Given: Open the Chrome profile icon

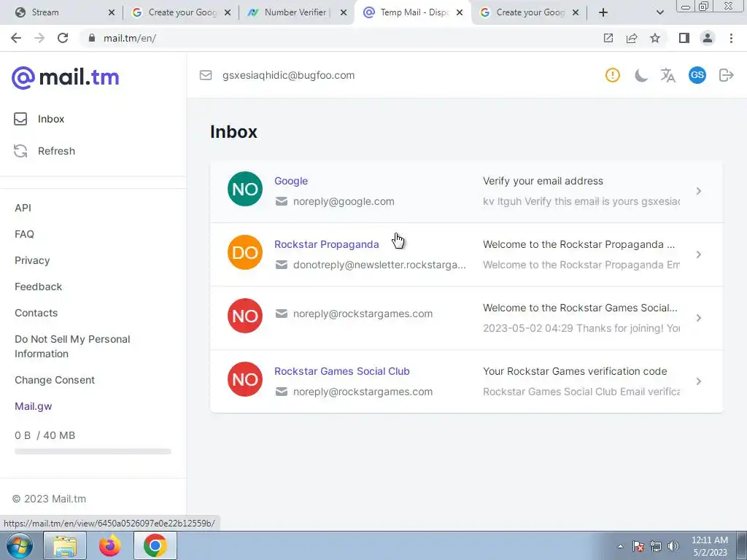Looking at the screenshot, I should coord(708,38).
